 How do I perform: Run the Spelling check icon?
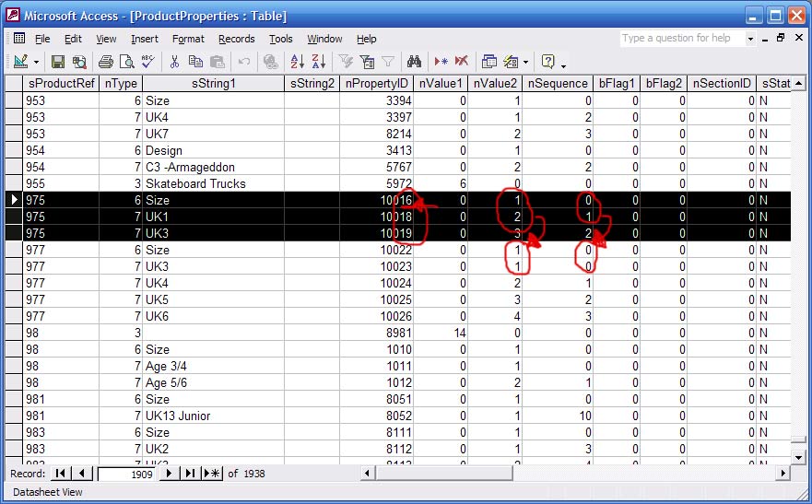pos(147,62)
